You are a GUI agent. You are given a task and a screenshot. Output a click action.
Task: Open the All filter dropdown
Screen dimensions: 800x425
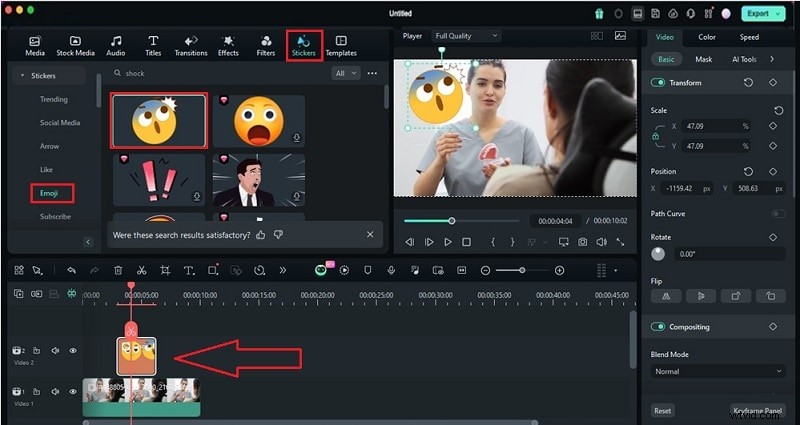(x=346, y=73)
